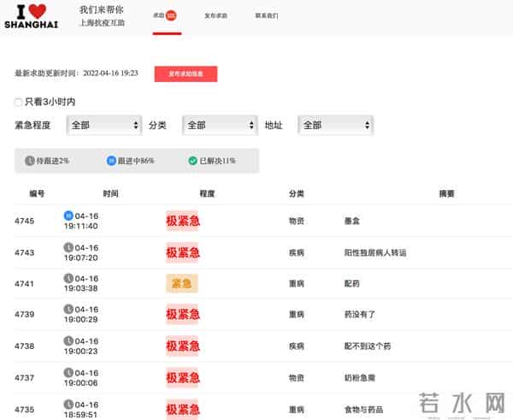Enable the 只看3小时内 checkbox
513x420 pixels.
click(18, 102)
